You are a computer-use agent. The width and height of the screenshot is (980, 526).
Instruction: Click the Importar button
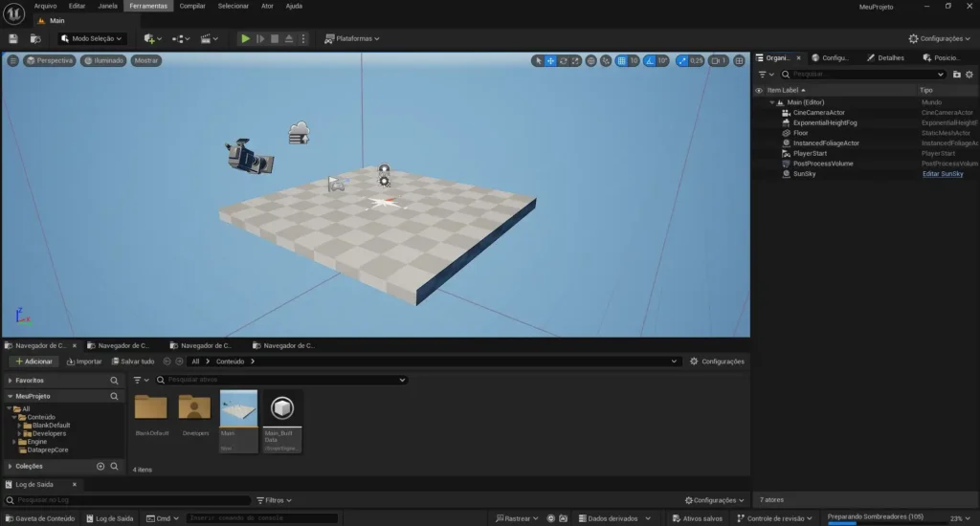tap(83, 362)
